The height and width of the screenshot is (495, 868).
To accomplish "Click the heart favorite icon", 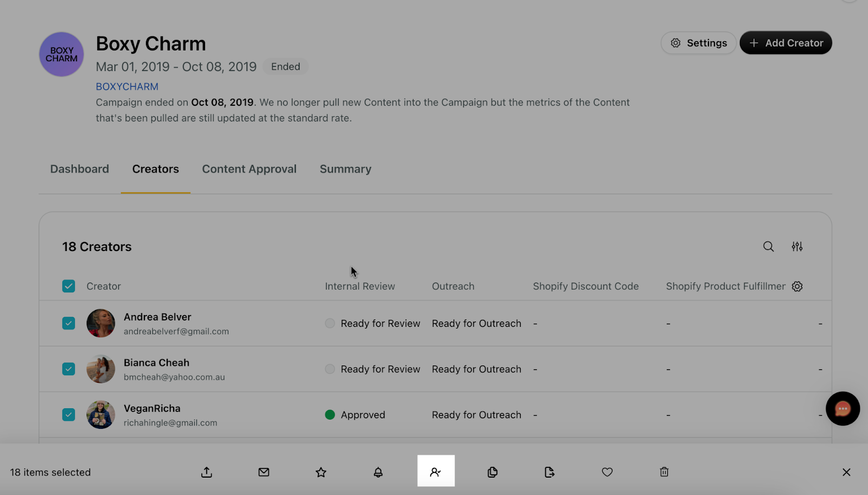I will (x=607, y=472).
